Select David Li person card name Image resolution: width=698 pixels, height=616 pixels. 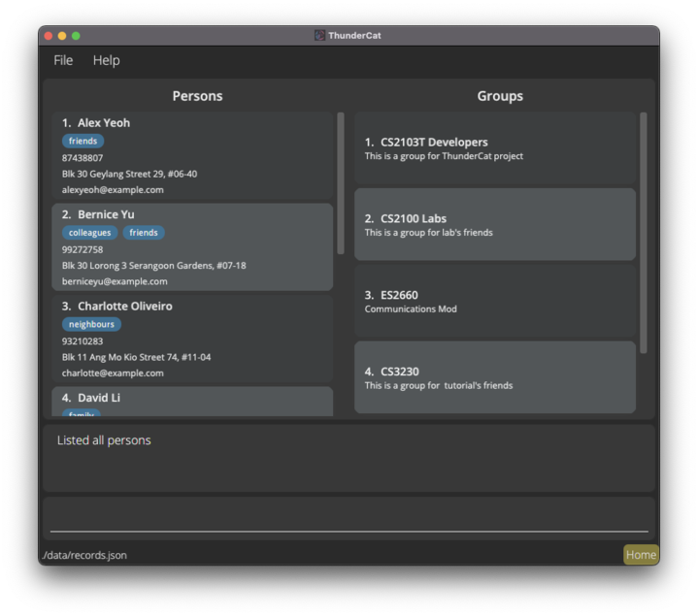[99, 398]
